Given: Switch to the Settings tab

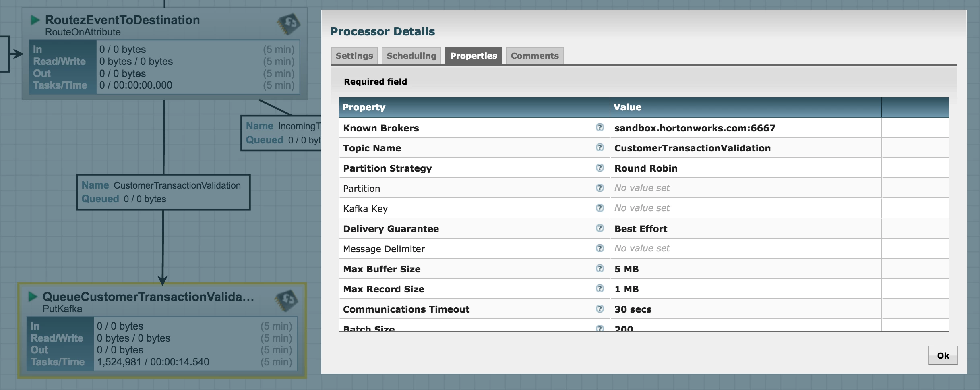Looking at the screenshot, I should [354, 56].
